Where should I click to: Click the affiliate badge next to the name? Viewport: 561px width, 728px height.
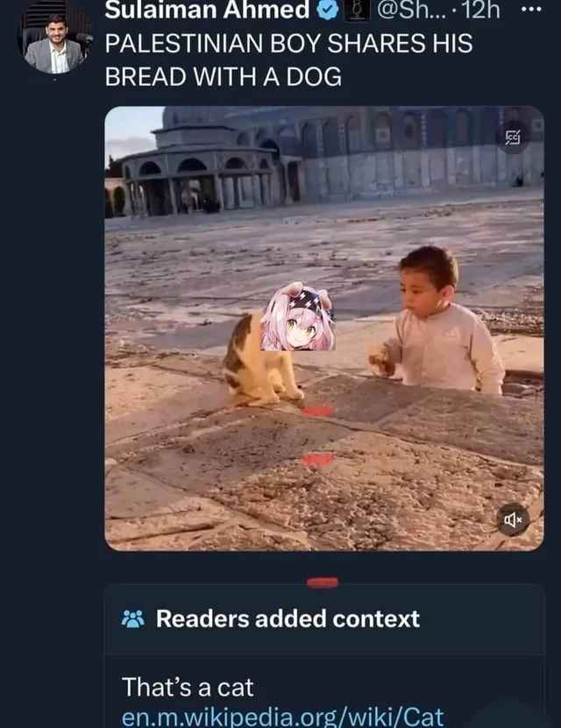357,10
